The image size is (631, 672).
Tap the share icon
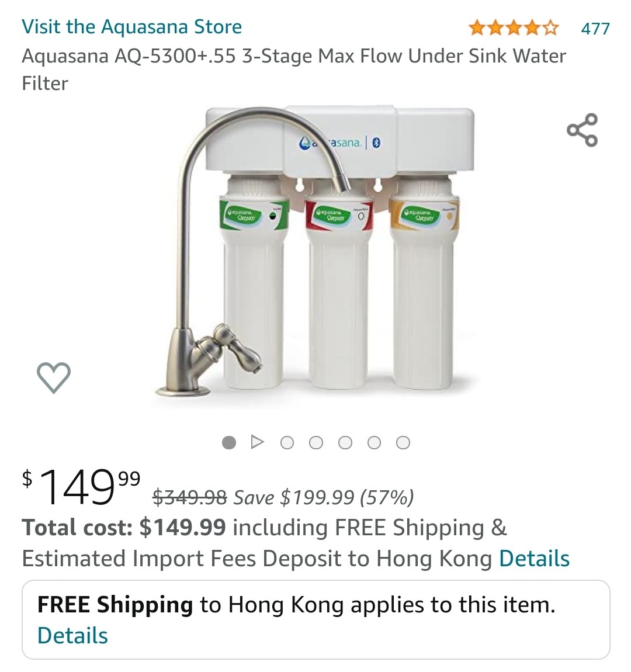click(582, 130)
